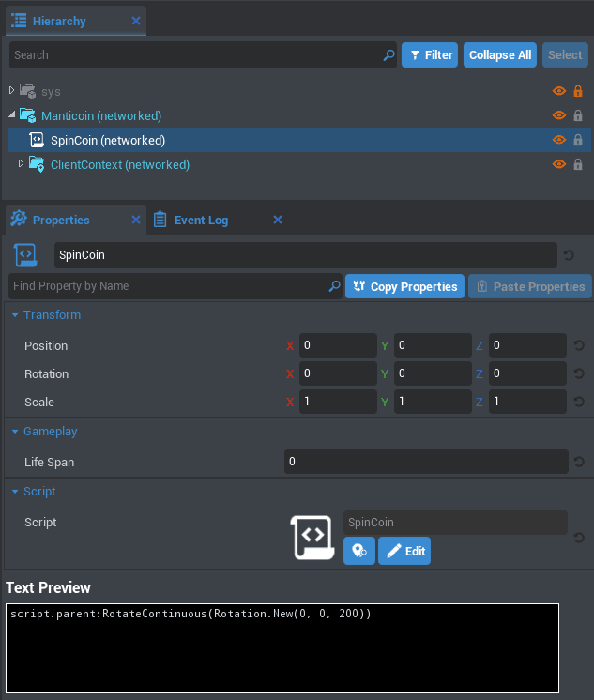Select SpinCoin (networked) in hierarchy
Image resolution: width=594 pixels, height=700 pixels.
click(x=299, y=140)
